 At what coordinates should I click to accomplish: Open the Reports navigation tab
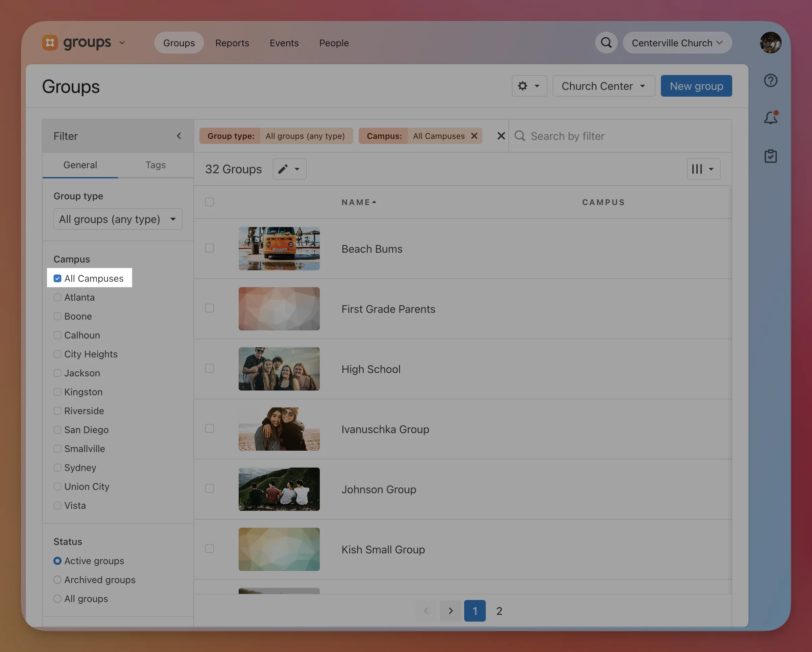232,43
